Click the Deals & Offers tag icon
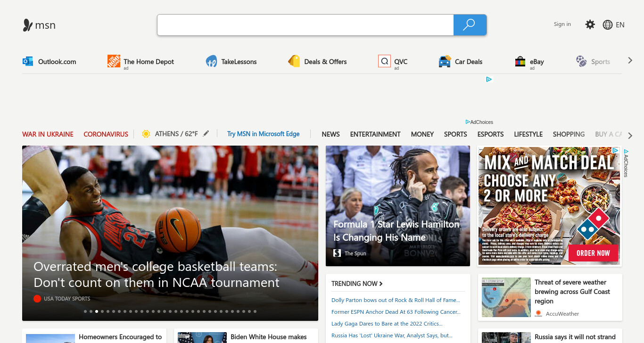Image resolution: width=644 pixels, height=343 pixels. [x=294, y=61]
